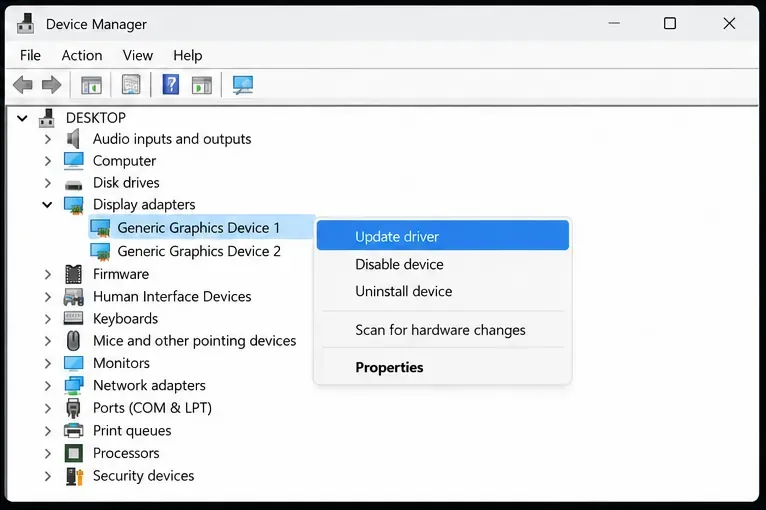Screen dimensions: 766x510
Task: Select Generic Graphics Device 1 label
Action: (198, 228)
